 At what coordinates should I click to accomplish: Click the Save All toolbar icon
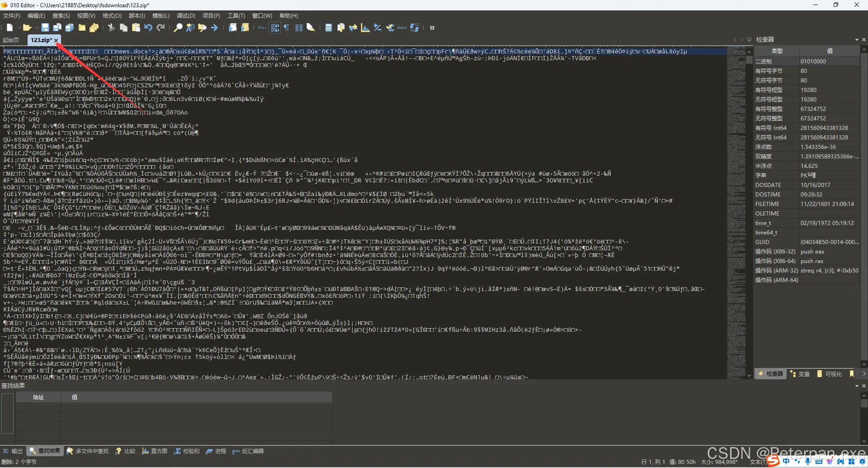coord(70,28)
